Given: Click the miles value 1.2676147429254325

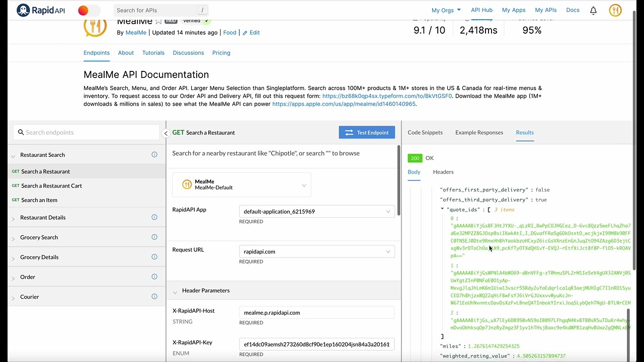Looking at the screenshot, I should [x=494, y=346].
